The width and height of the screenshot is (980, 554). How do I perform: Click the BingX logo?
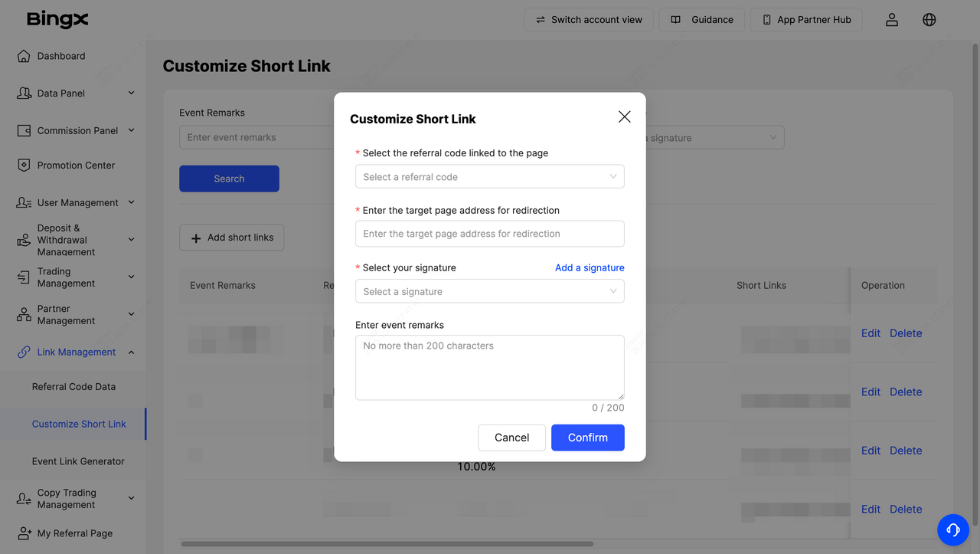57,19
